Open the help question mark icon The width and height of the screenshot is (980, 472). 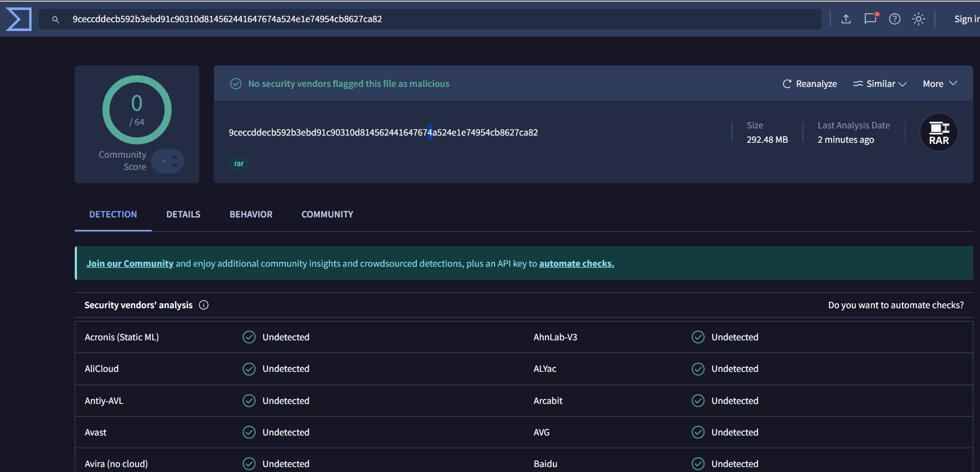(895, 19)
